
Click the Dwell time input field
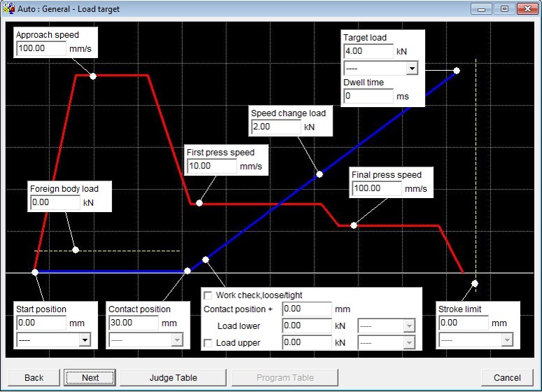click(368, 97)
